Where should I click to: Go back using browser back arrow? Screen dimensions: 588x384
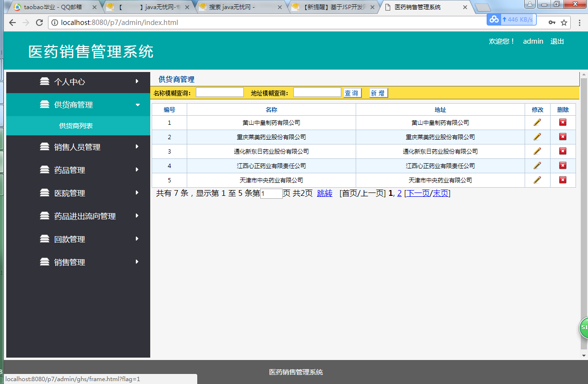(x=12, y=23)
